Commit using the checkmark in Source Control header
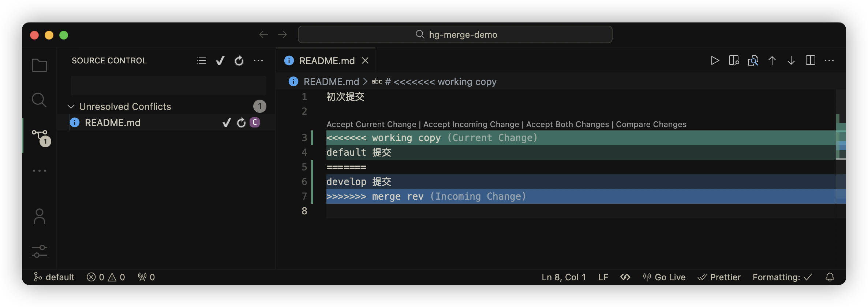Image resolution: width=868 pixels, height=307 pixels. [x=220, y=61]
